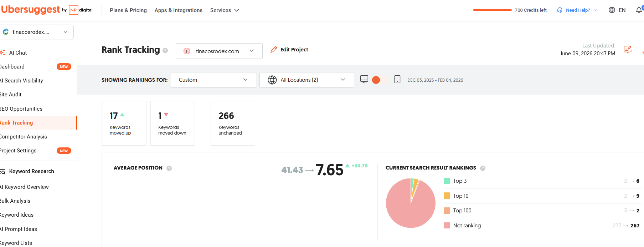Viewport: 644px width, 247px height.
Task: Select the mobile device icon
Action: (397, 80)
